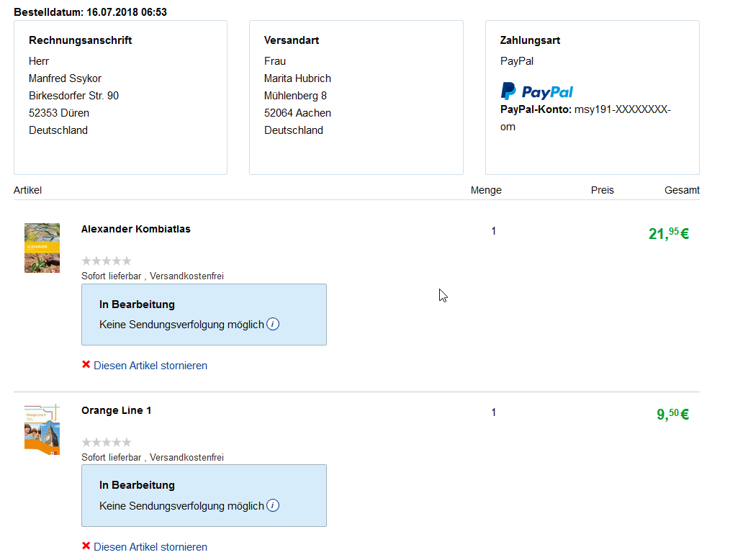730x560 pixels.
Task: Click the red X icon under Alexander Kombiatlas
Action: [86, 365]
